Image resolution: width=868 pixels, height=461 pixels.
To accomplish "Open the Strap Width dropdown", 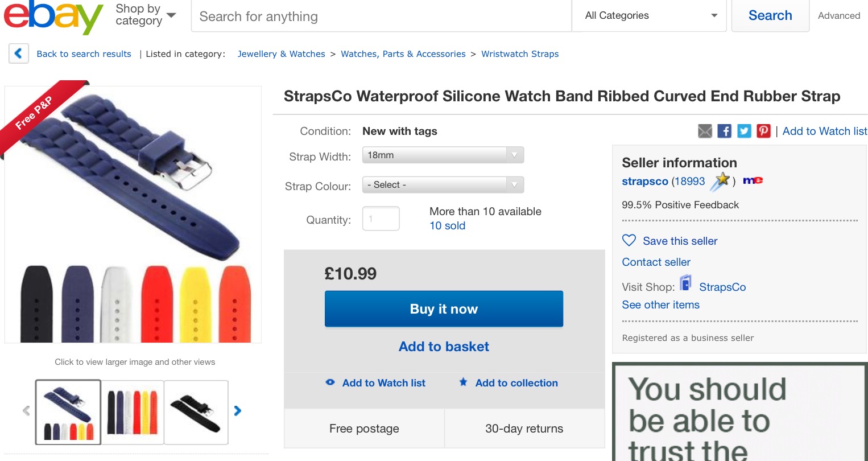I will pos(443,155).
